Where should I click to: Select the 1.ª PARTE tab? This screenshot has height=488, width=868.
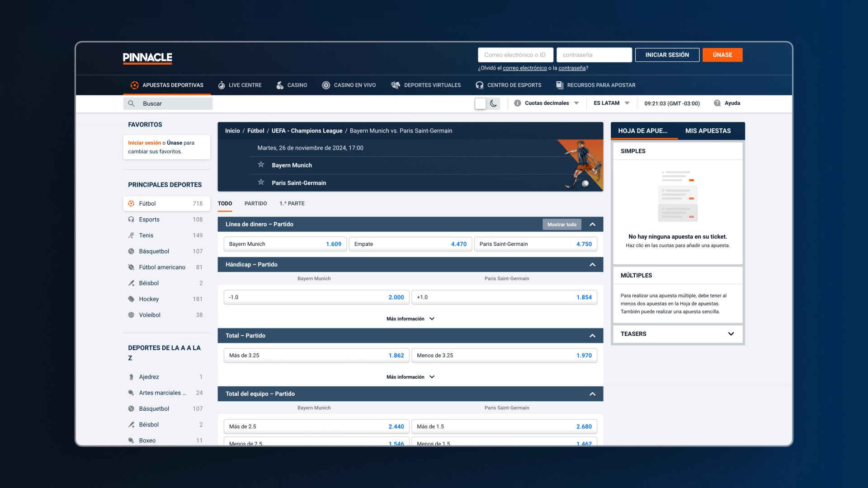(x=292, y=204)
